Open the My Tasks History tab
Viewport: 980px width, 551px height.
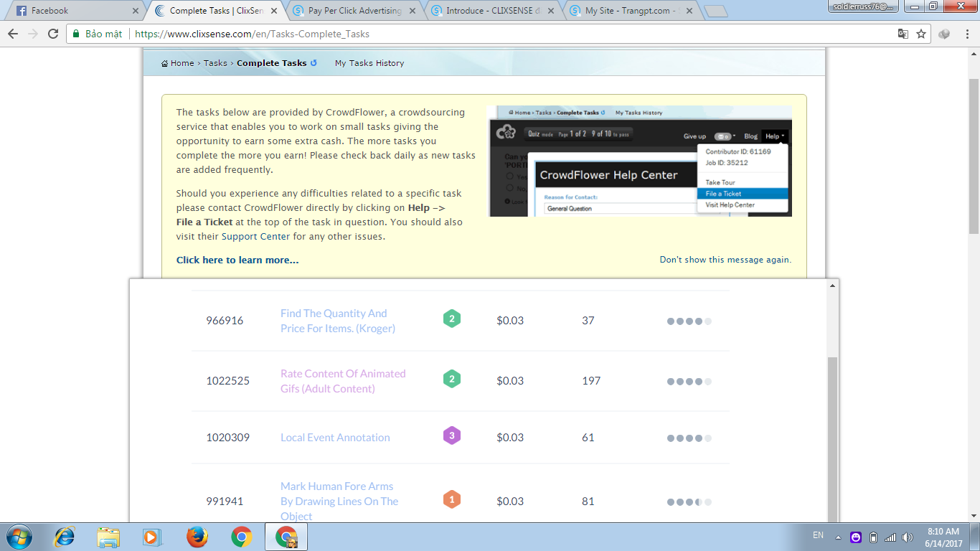coord(369,63)
